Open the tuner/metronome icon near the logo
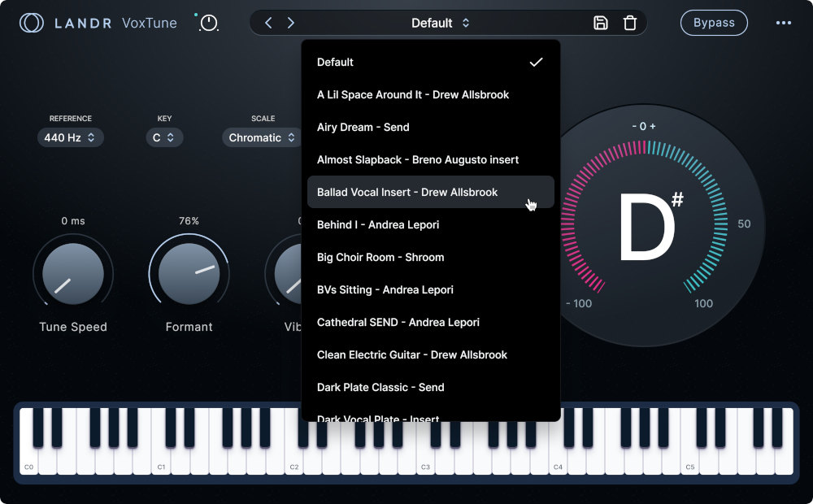 [x=208, y=23]
